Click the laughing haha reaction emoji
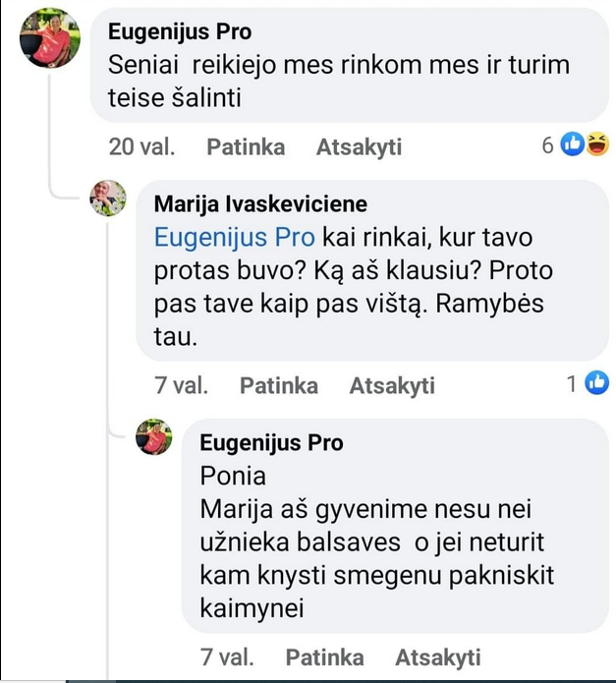Screen dimensions: 616x683 (x=595, y=145)
